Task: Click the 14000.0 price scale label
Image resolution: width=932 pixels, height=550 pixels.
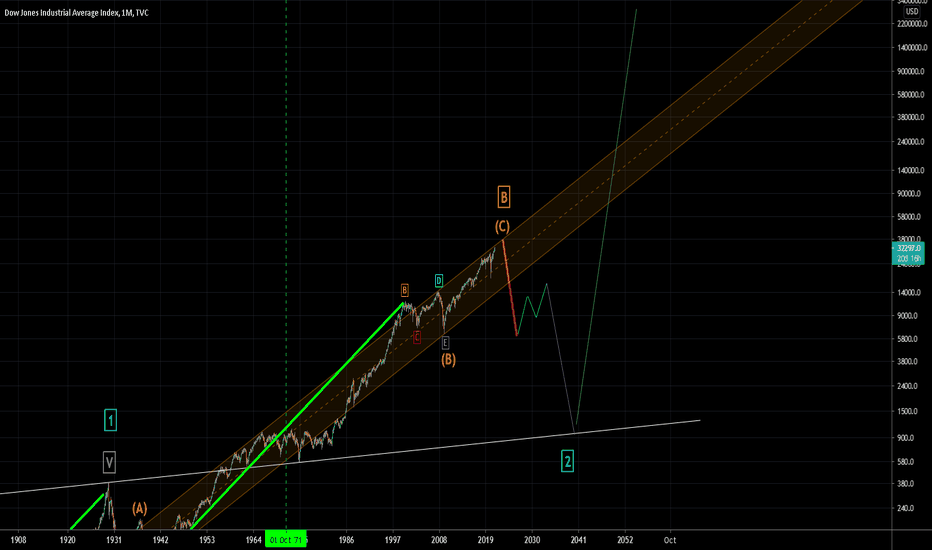Action: pyautogui.click(x=911, y=293)
